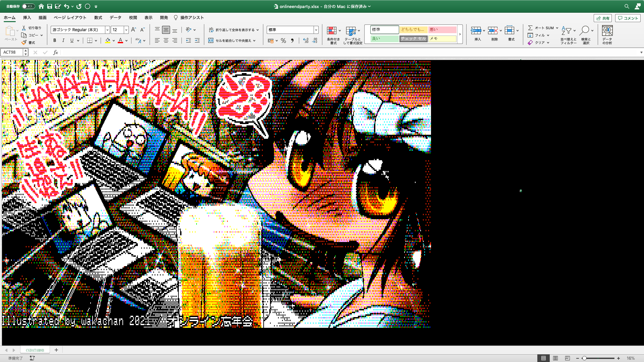Click the Redo arrow icon
Viewport: 644px width, 362px height.
pos(79,6)
